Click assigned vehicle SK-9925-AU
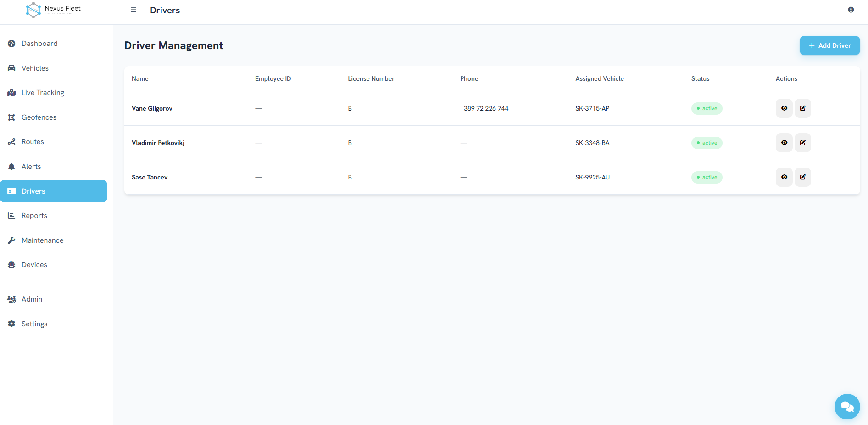The width and height of the screenshot is (868, 425). pos(593,178)
